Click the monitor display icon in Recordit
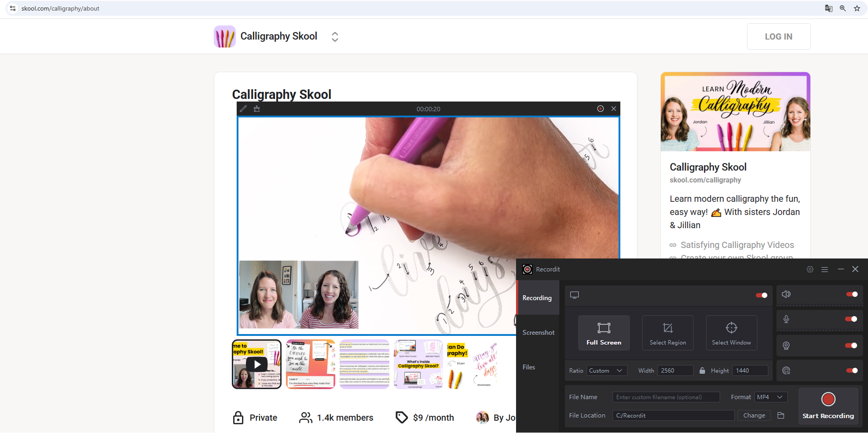Viewport: 868px width, 433px height. 575,295
